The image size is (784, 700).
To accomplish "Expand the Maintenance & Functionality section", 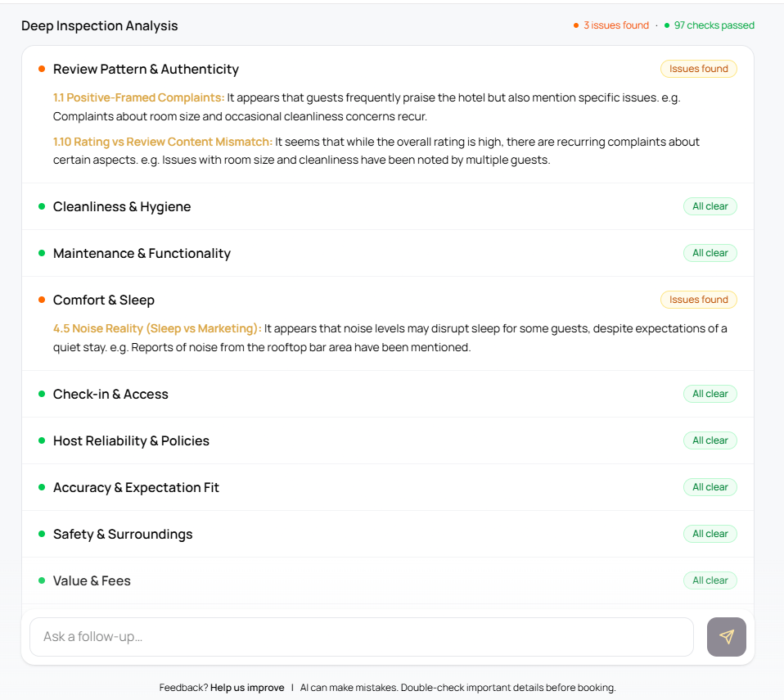I will coord(388,253).
